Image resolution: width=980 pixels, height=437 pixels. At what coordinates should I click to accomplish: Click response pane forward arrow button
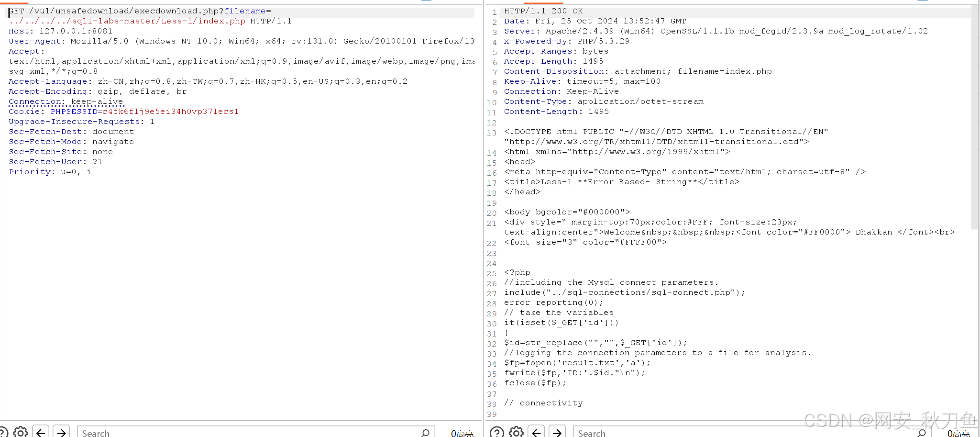coord(557,432)
